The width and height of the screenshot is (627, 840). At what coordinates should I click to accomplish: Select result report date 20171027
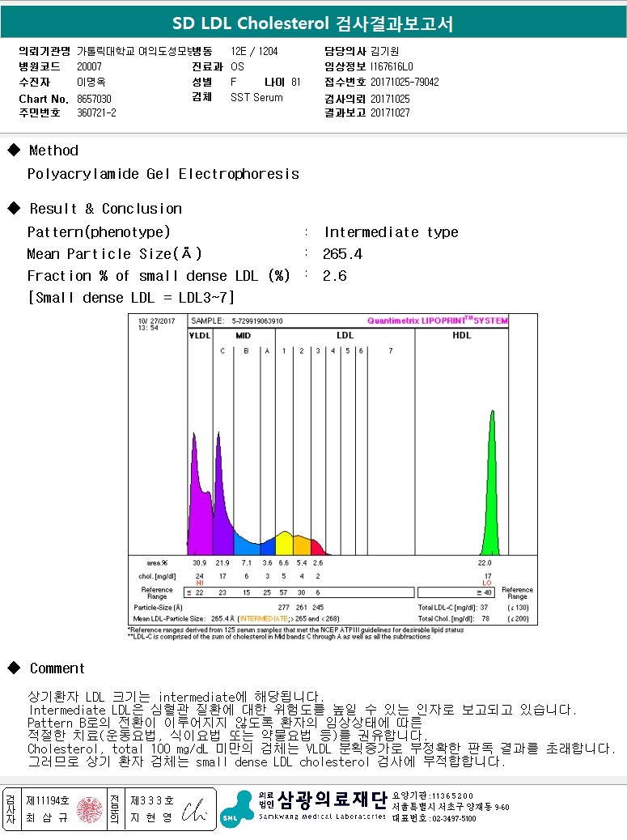[x=390, y=113]
